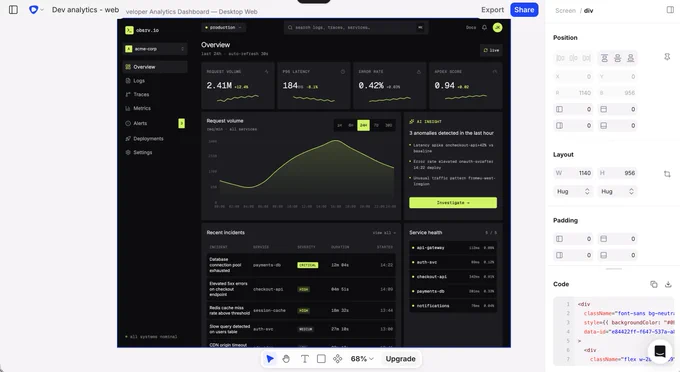
Task: Align left edges icon in Position
Action: click(x=560, y=58)
